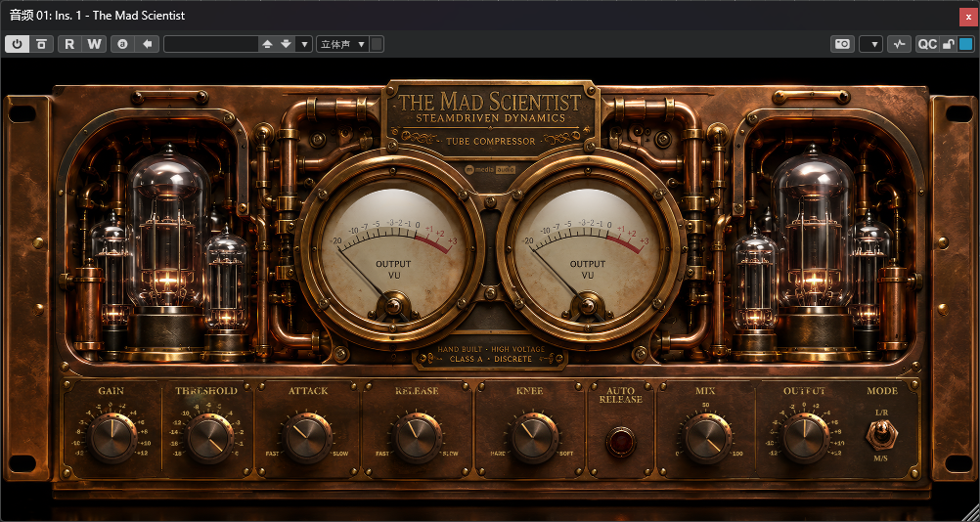Toggle the plug-in power (activate effect) button

18,44
